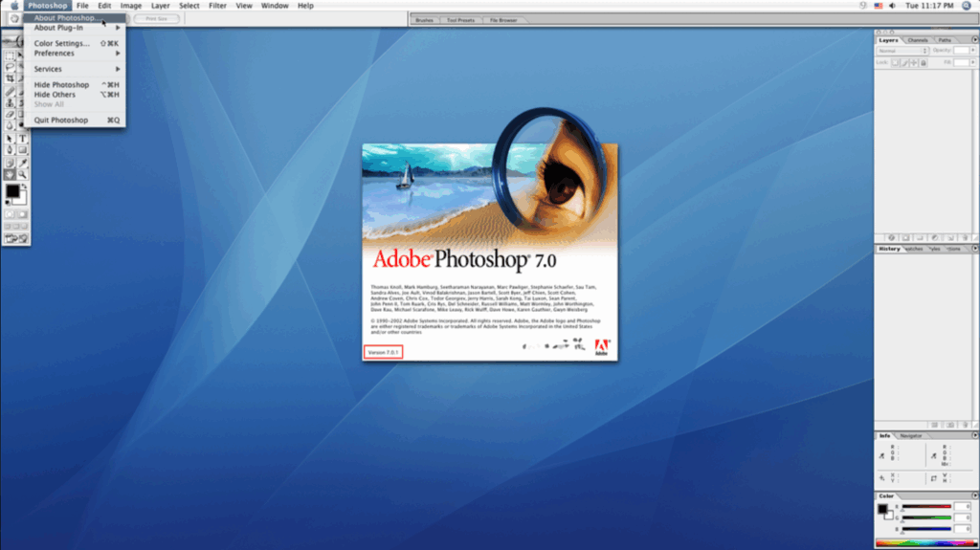980x550 pixels.
Task: Toggle Lock all padlock button
Action: click(924, 62)
